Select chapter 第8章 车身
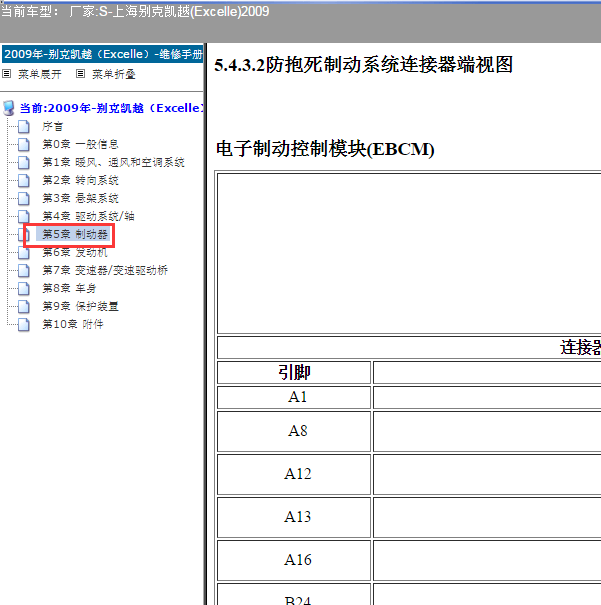The height and width of the screenshot is (605, 601). point(69,288)
